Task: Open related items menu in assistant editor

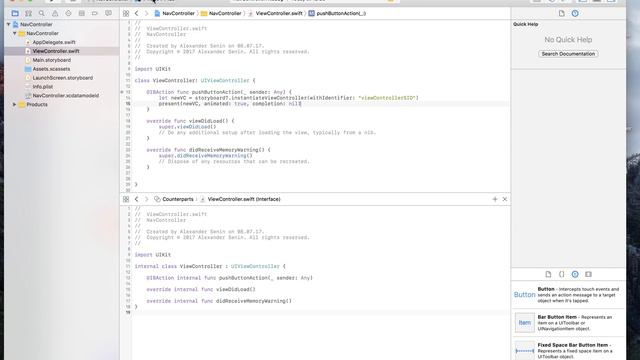Action: tap(126, 199)
